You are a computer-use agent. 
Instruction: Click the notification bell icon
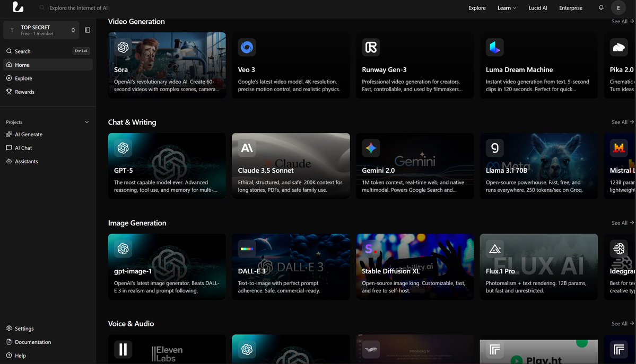[602, 8]
